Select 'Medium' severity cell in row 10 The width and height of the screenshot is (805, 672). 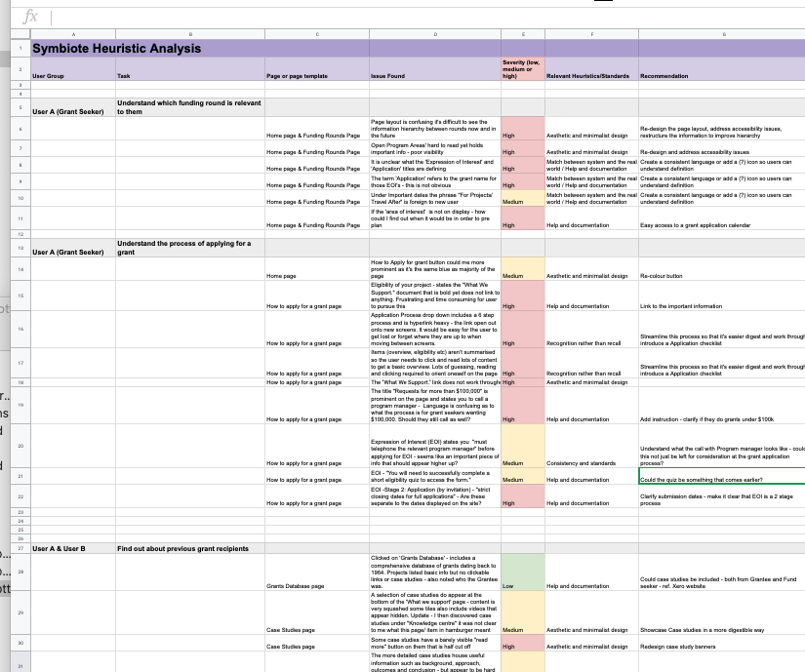point(523,199)
